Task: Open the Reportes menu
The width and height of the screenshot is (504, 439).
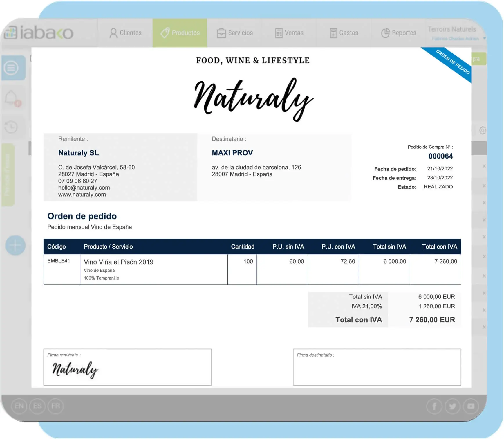Action: (x=398, y=33)
